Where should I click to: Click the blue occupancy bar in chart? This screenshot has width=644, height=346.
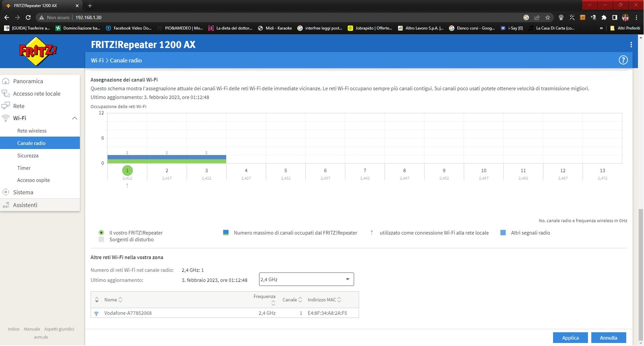point(167,157)
